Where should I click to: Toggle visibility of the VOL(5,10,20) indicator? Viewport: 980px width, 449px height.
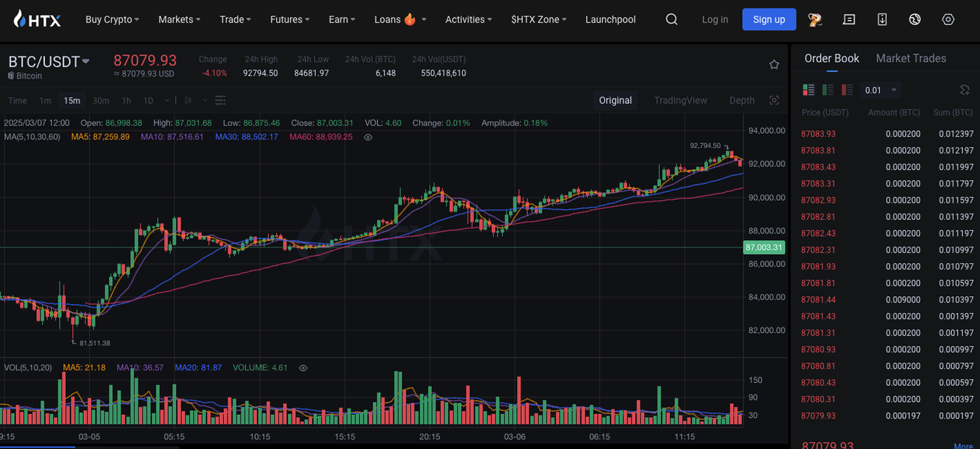click(x=303, y=368)
